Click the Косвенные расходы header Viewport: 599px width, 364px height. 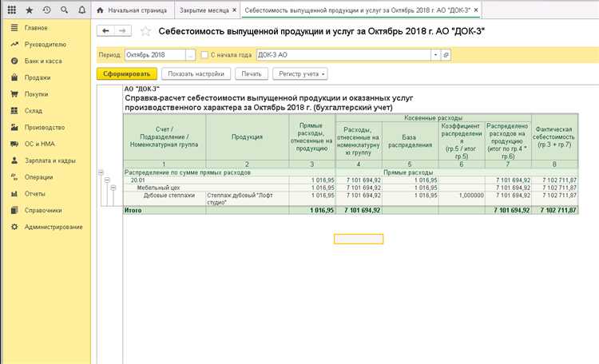click(433, 118)
